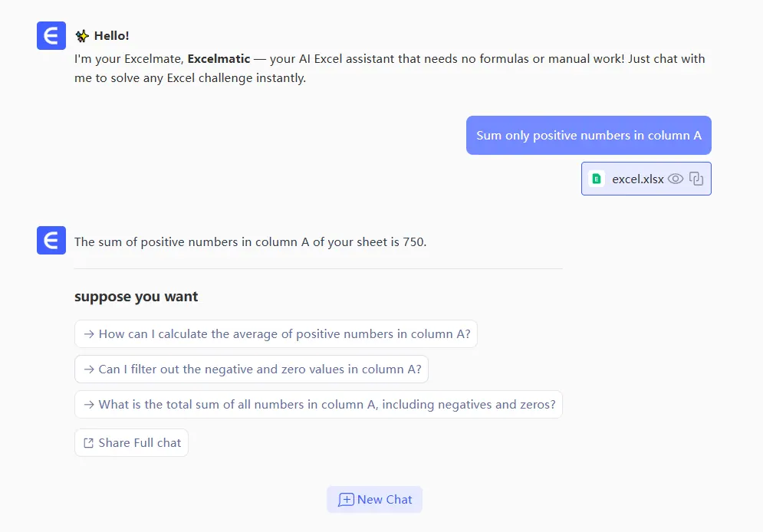Click the Excelmatic avatar beside the sum answer
This screenshot has height=532, width=763.
click(51, 241)
